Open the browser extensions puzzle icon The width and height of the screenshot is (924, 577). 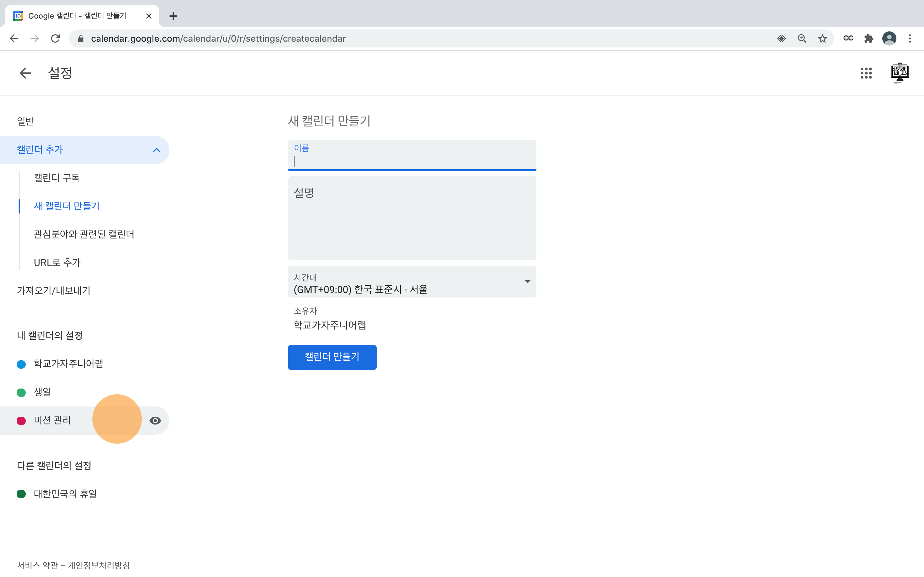868,38
